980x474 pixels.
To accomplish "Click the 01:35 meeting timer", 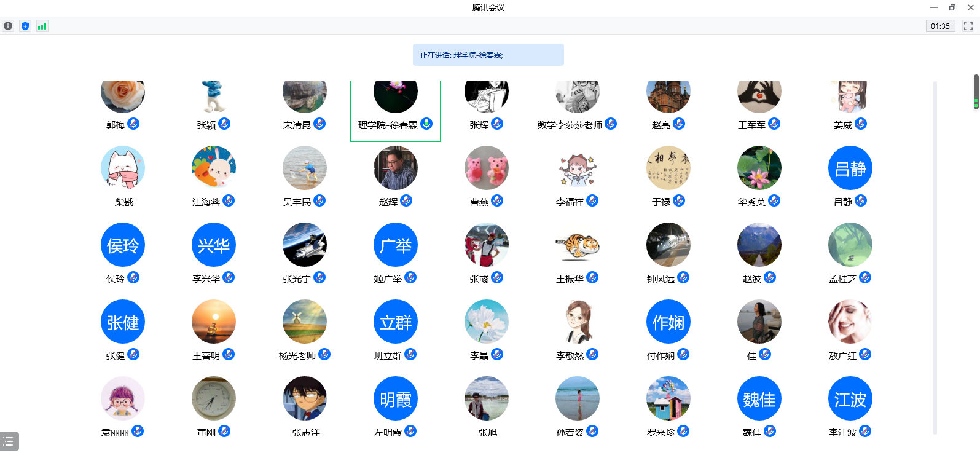I will click(x=940, y=26).
